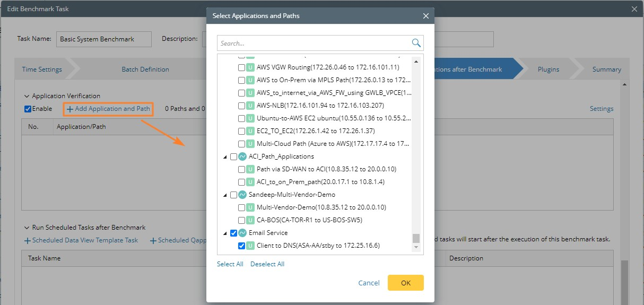Click the ACI_Path_Applications application icon
Image resolution: width=644 pixels, height=305 pixels.
click(242, 156)
